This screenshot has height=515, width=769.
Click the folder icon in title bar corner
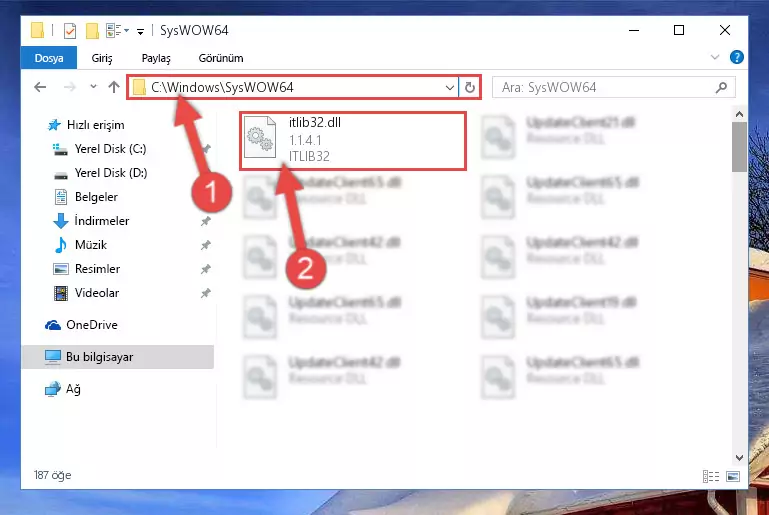pyautogui.click(x=37, y=30)
